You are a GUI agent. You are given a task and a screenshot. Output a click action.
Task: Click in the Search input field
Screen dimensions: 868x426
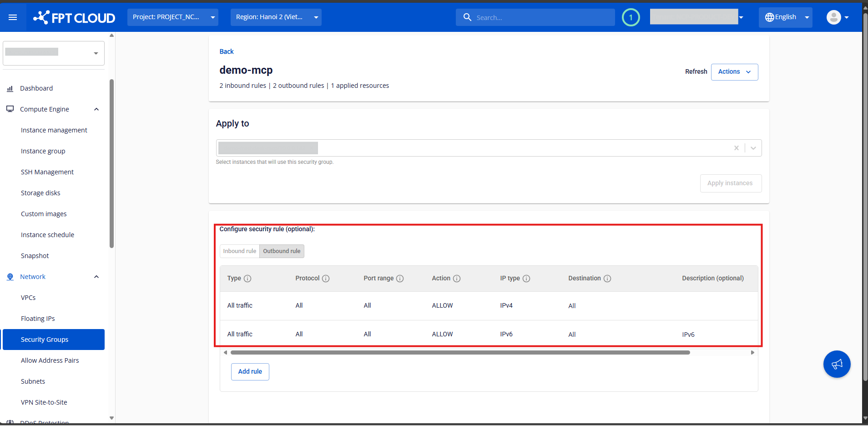click(541, 18)
